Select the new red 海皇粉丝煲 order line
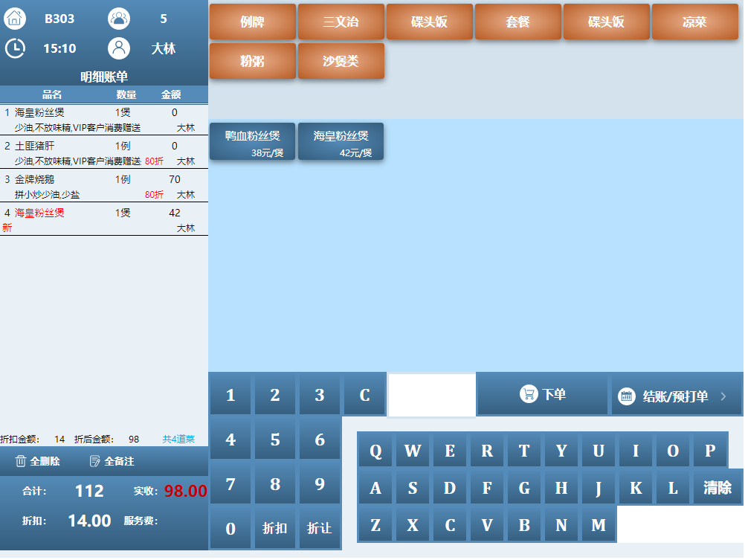Screen dimensions: 745x560 pos(104,219)
